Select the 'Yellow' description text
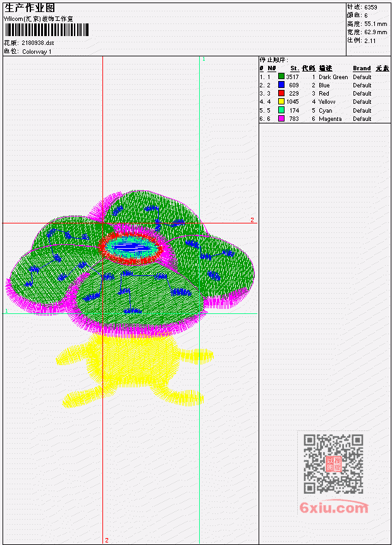This screenshot has height=545, width=392. (327, 102)
